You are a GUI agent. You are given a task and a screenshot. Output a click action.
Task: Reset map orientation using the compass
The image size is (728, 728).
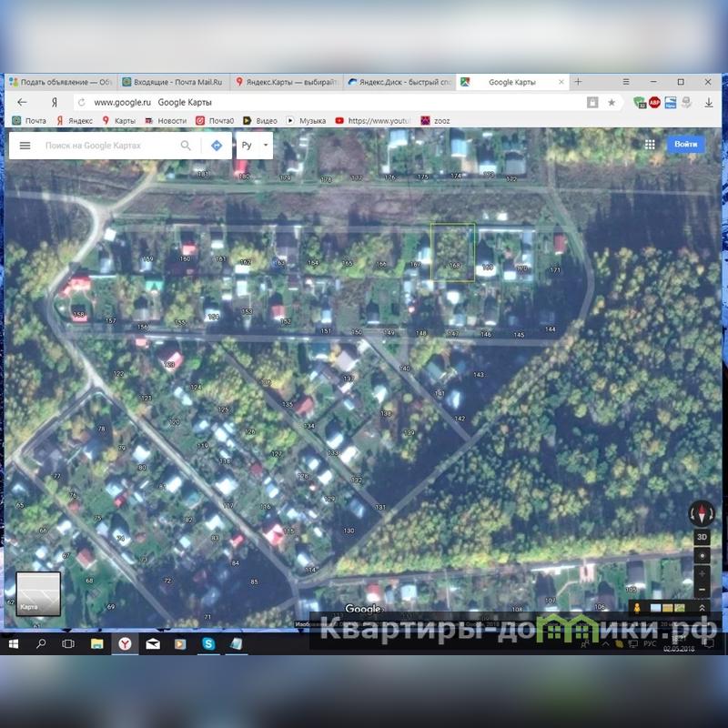701,514
